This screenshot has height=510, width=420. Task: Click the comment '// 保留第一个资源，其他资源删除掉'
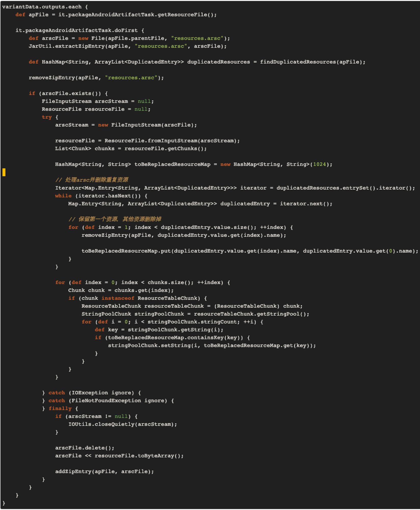(115, 219)
